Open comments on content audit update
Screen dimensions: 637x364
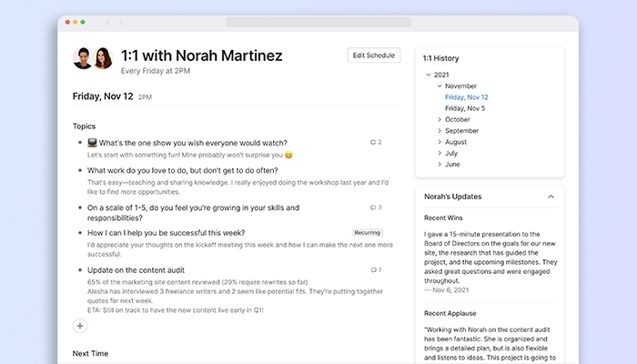click(x=375, y=270)
